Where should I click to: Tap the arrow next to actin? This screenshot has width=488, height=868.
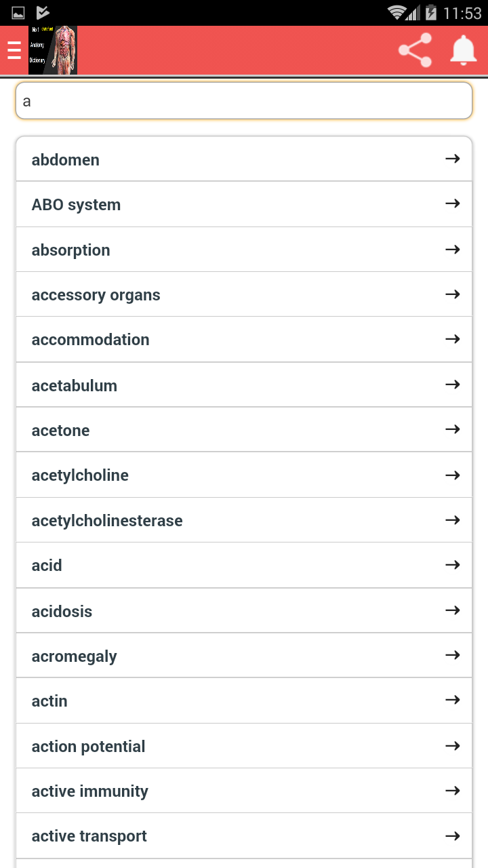tap(453, 700)
